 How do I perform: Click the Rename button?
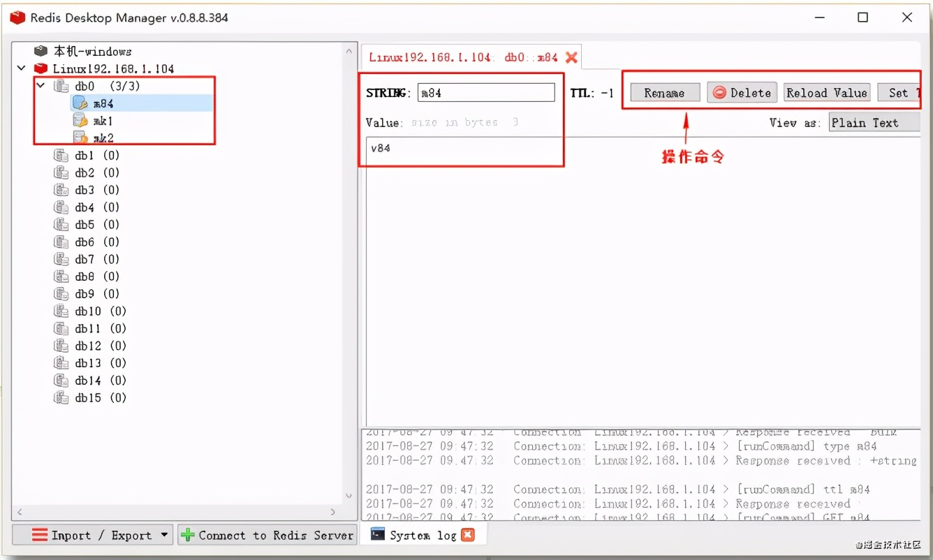665,93
